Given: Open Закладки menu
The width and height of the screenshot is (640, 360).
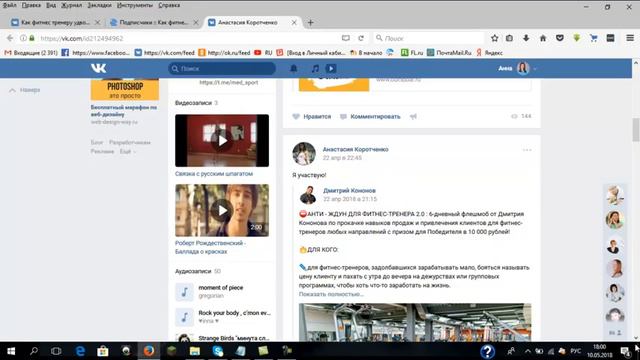Looking at the screenshot, I should pyautogui.click(x=99, y=5).
